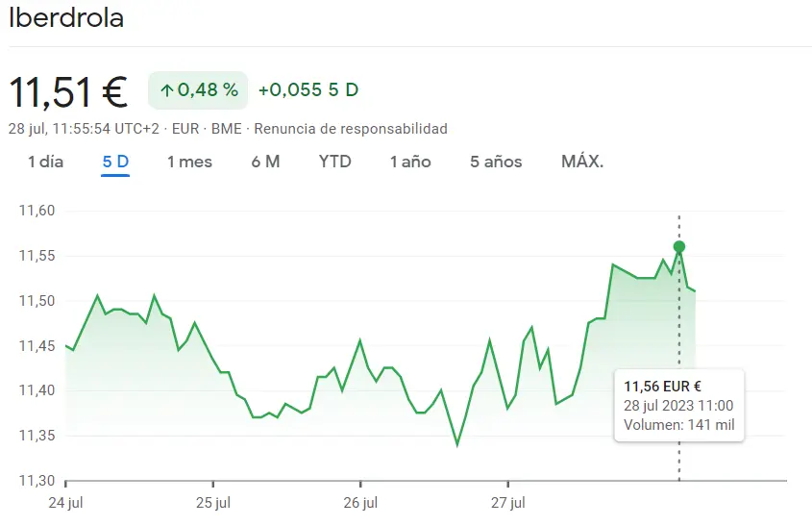Click the 11,55 y-axis label
This screenshot has width=812, height=526.
tap(37, 256)
